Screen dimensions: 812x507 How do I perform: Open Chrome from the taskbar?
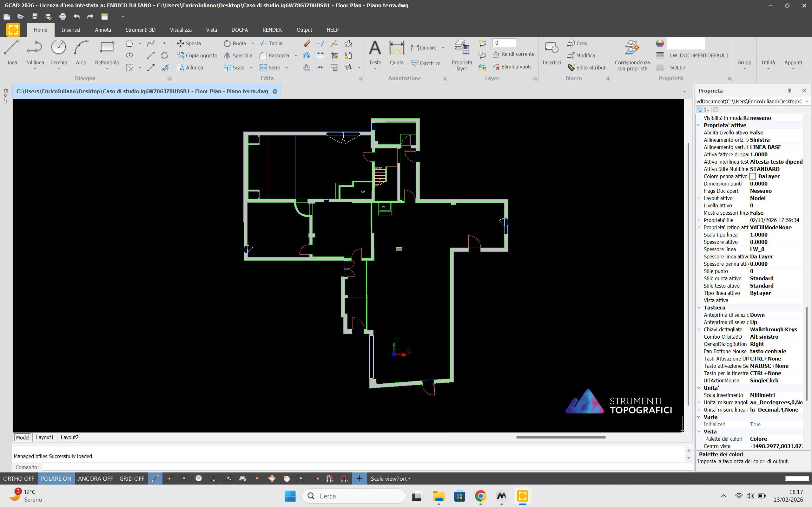coord(480,496)
